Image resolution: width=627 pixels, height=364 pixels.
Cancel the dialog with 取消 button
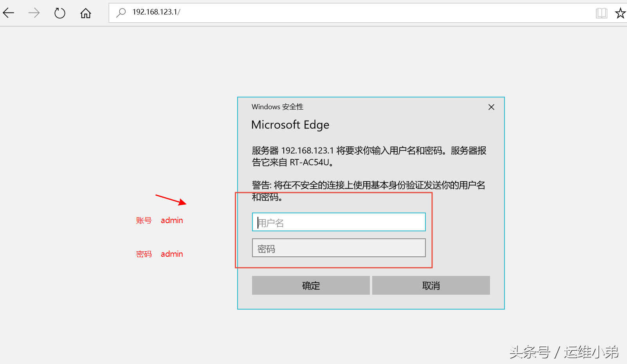point(431,285)
